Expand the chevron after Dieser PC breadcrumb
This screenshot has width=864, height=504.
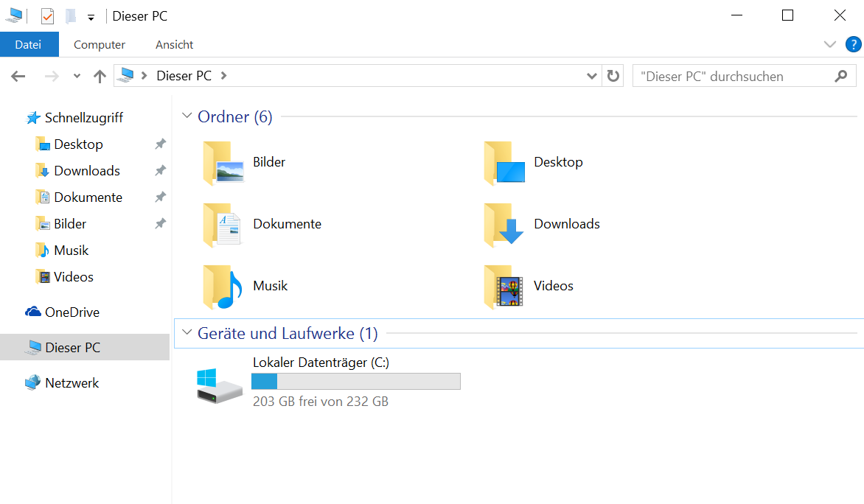pos(223,75)
